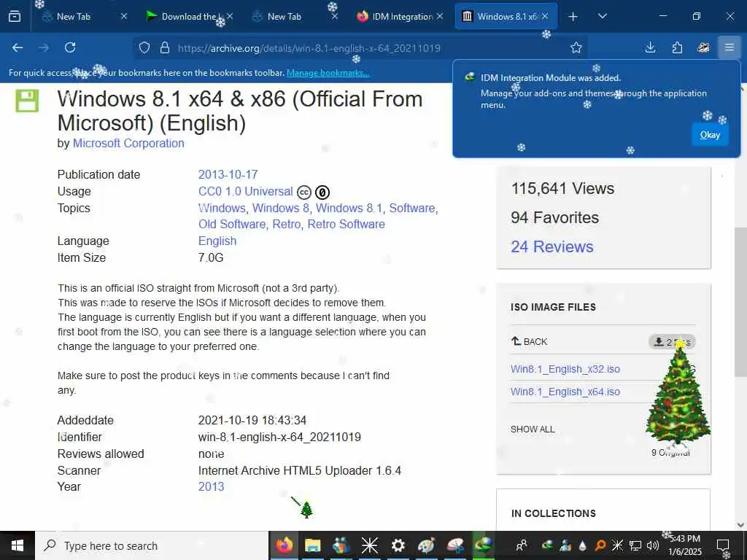This screenshot has height=560, width=747.
Task: Download Win8.1_English_x64.iso file
Action: click(565, 392)
